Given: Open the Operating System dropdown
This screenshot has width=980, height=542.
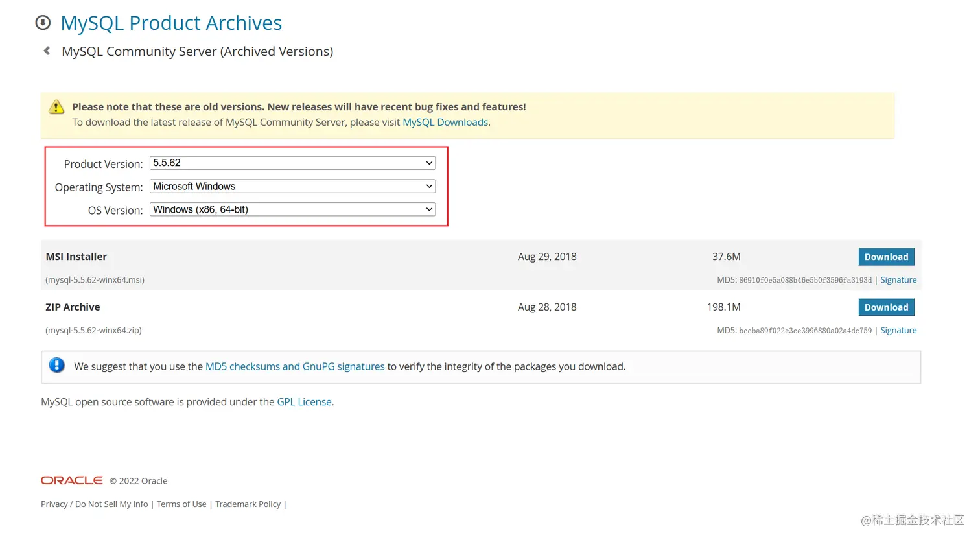Looking at the screenshot, I should pyautogui.click(x=292, y=186).
